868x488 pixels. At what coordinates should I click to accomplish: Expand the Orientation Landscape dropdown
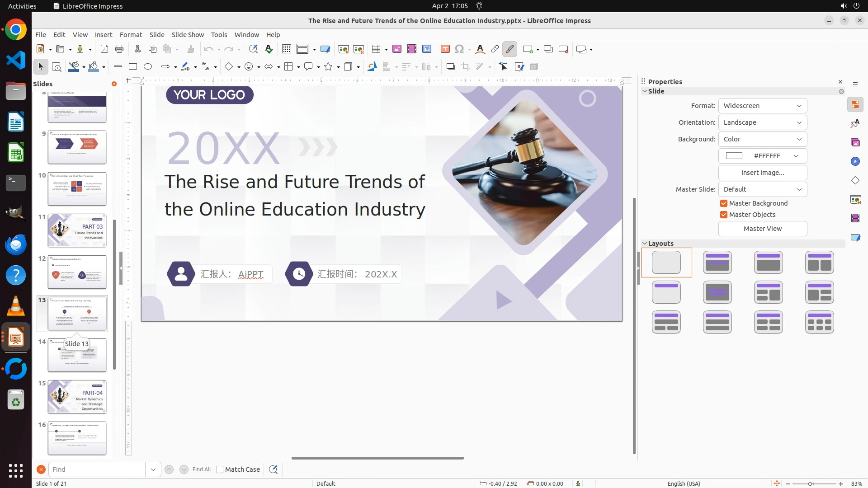(762, 122)
